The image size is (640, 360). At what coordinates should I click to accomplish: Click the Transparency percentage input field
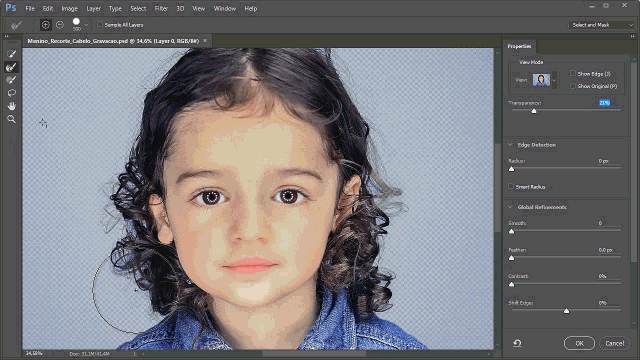pyautogui.click(x=609, y=103)
